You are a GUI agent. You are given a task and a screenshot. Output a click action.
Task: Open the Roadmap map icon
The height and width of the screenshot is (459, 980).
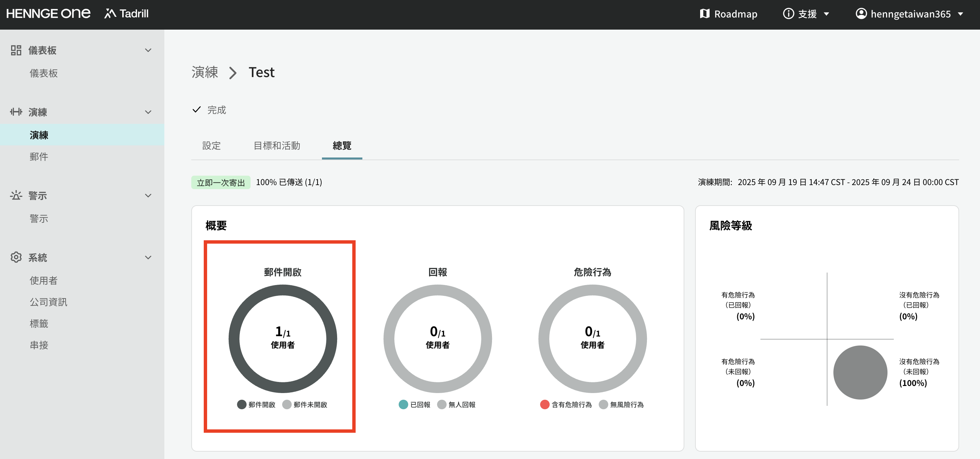704,14
